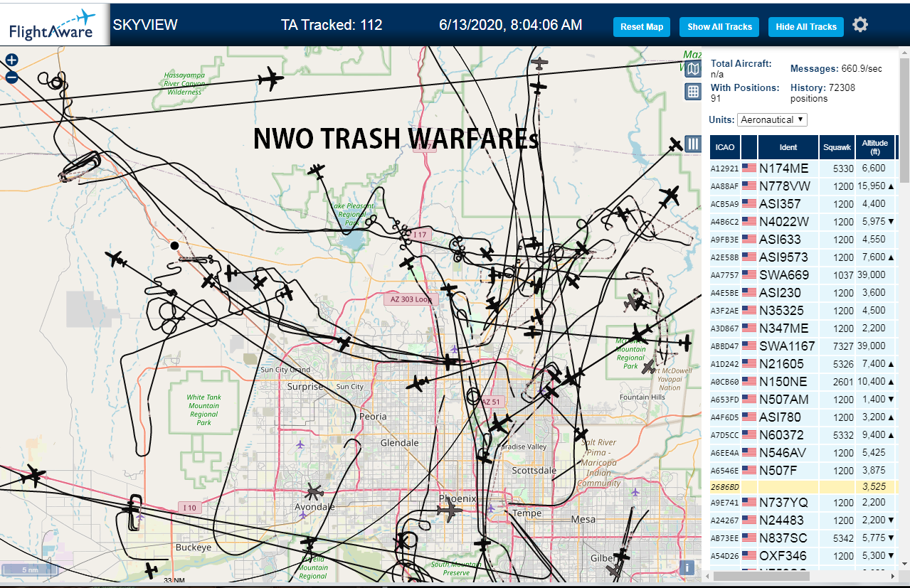Open map attribution info icon

pyautogui.click(x=687, y=567)
